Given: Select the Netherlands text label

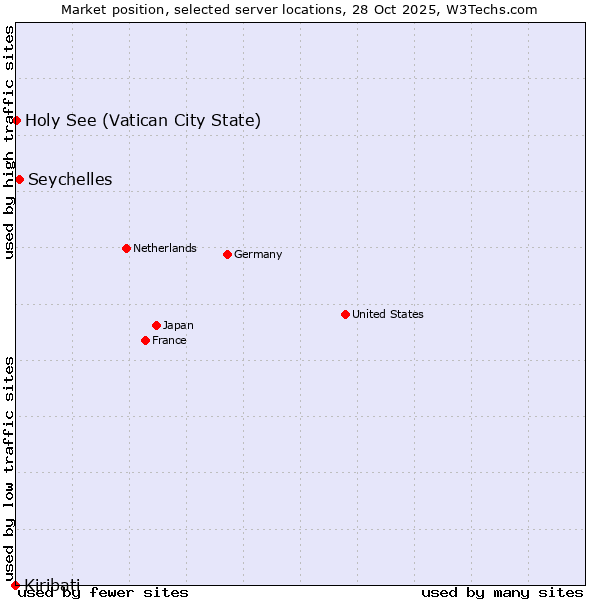Looking at the screenshot, I should click(x=164, y=248).
